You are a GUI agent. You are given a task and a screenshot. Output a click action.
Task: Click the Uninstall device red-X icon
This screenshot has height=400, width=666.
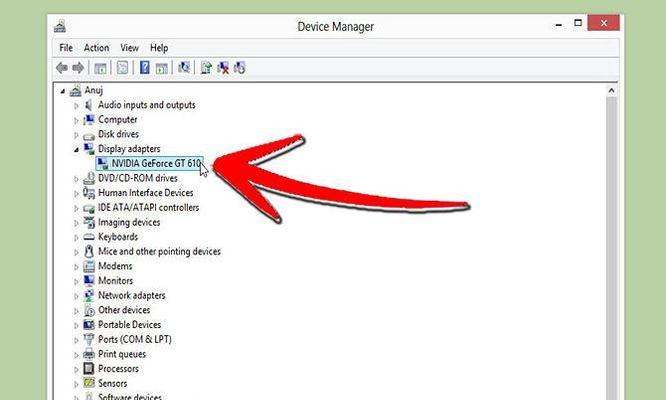[x=223, y=68]
